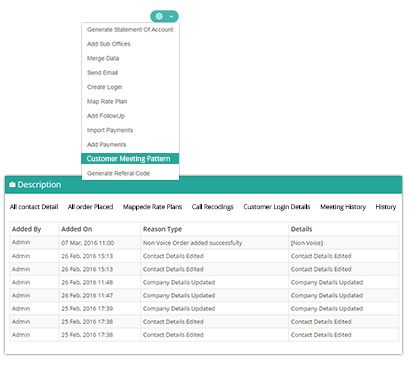Image resolution: width=410 pixels, height=372 pixels.
Task: Click the gear settings icon button
Action: tap(159, 16)
